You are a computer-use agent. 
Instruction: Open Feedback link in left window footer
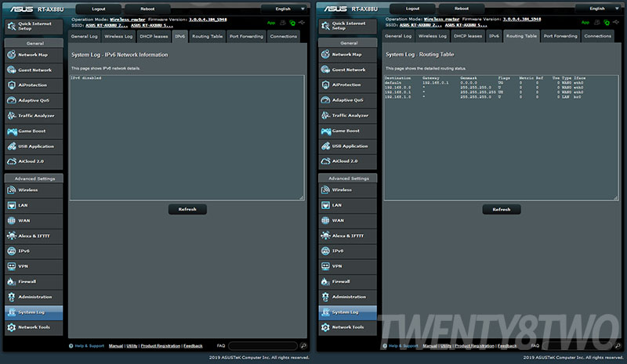click(193, 346)
